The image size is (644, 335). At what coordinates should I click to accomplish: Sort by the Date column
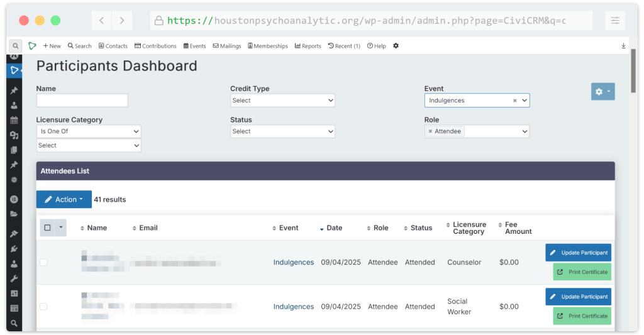[x=331, y=228]
